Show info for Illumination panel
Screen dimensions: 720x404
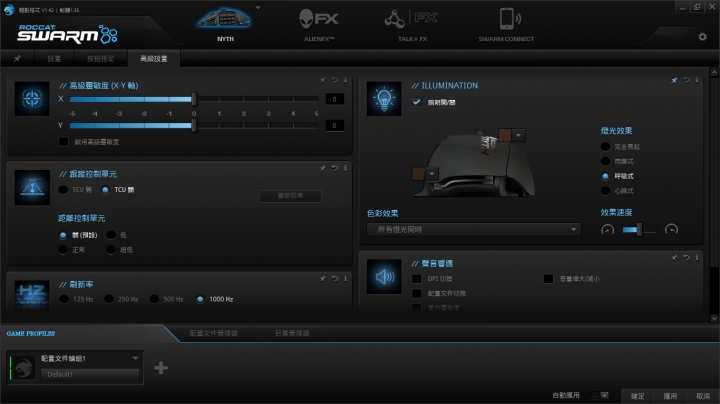click(697, 80)
